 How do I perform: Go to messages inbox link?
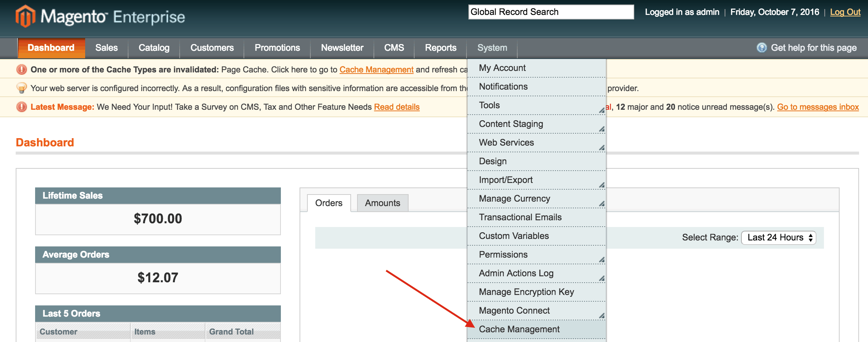pos(818,107)
